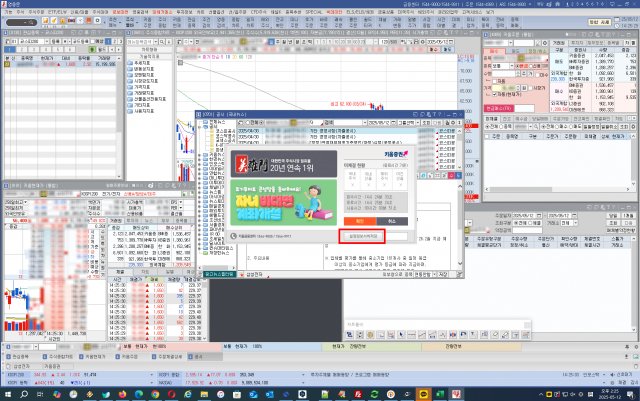The image size is (640, 401).
Task: Select the arrow cursor tool in the drawing toolbar
Action: (401, 334)
